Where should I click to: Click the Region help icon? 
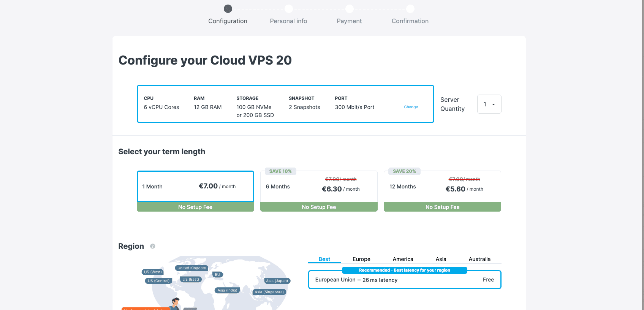tap(152, 246)
